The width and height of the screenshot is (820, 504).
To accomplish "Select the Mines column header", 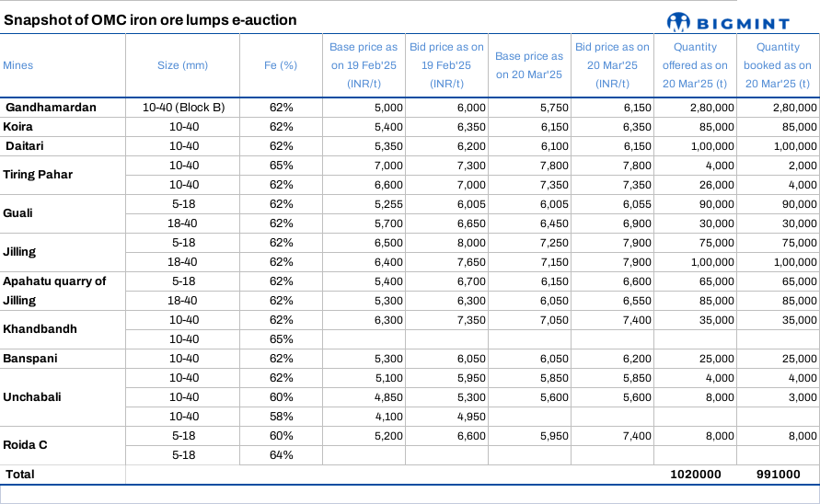I will point(18,65).
